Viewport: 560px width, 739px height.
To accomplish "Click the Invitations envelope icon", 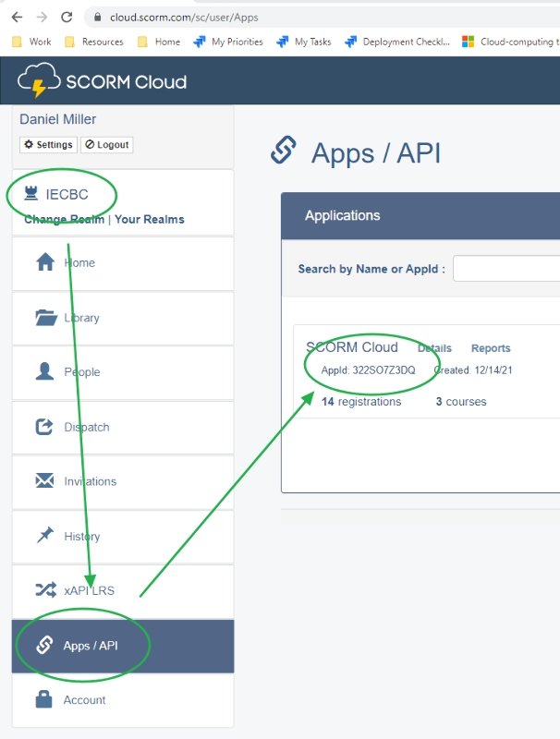I will tap(44, 481).
